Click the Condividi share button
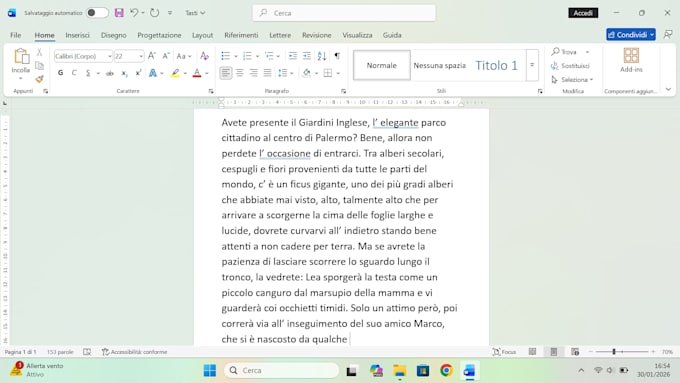 (x=631, y=35)
